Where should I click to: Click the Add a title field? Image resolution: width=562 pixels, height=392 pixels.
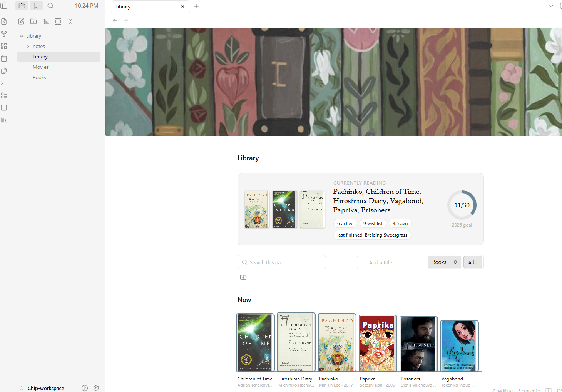click(x=393, y=262)
